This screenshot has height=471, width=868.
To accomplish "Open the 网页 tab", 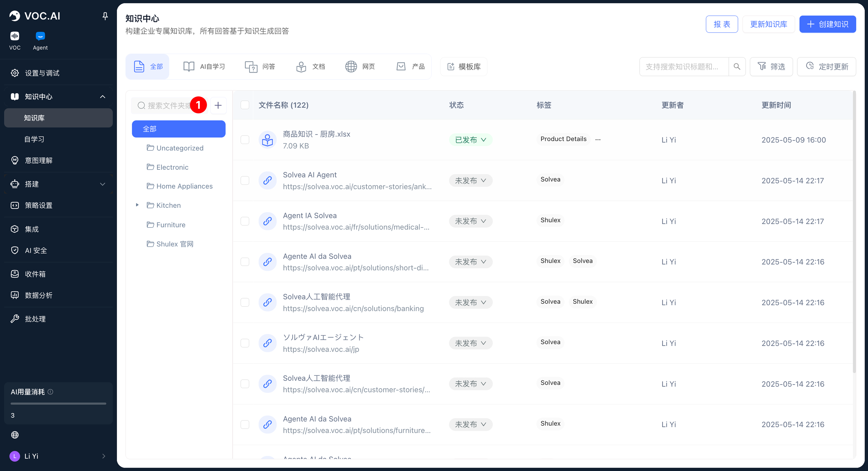I will (x=360, y=66).
